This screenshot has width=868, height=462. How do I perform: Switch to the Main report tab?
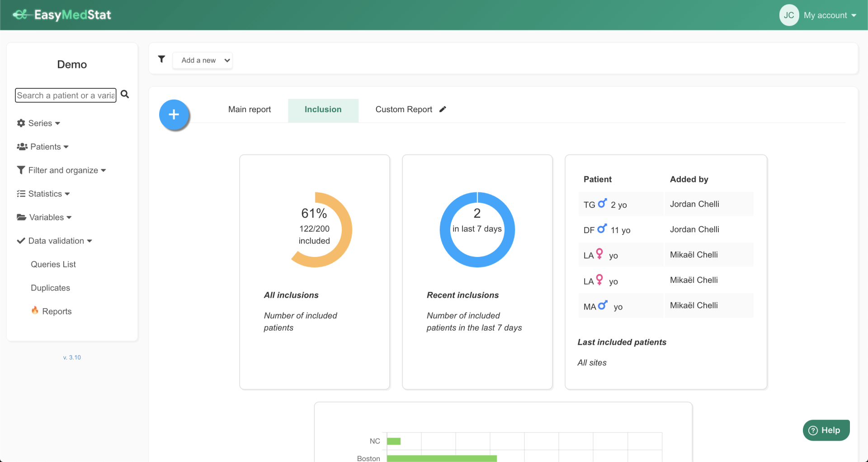[250, 110]
